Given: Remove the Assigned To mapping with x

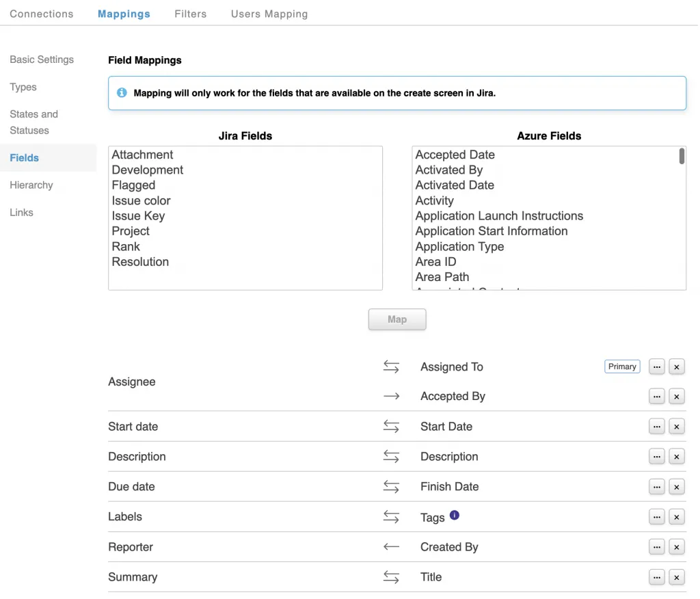Looking at the screenshot, I should pos(676,367).
